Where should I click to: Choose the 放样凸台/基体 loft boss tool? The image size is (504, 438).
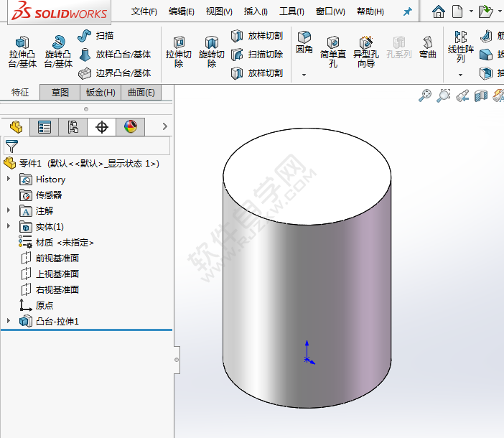tap(114, 55)
